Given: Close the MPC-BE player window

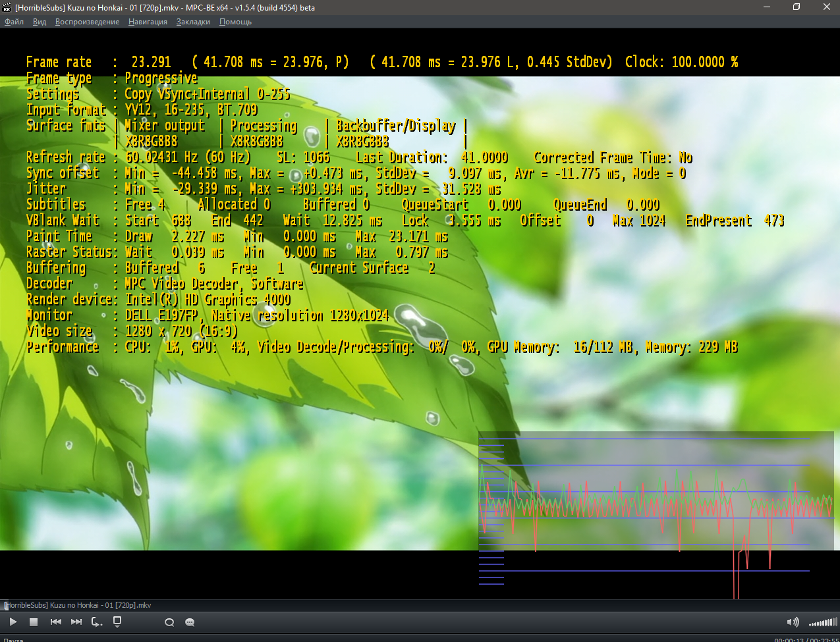Looking at the screenshot, I should (x=826, y=7).
